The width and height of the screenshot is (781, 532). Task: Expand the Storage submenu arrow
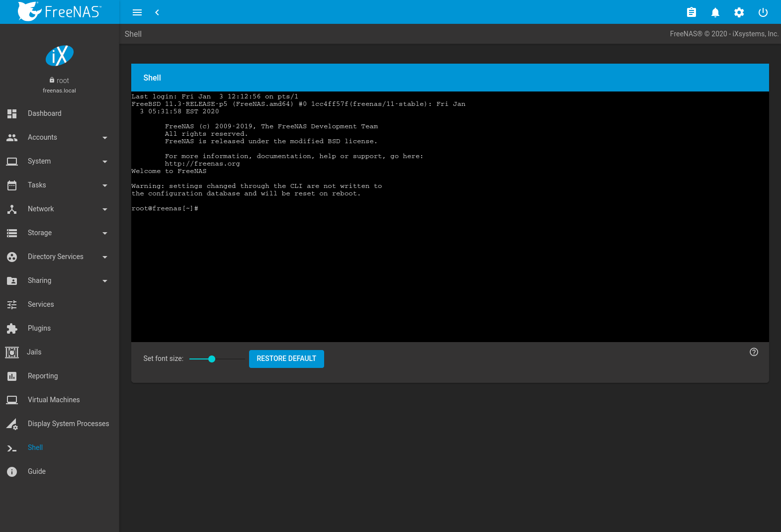coord(105,233)
